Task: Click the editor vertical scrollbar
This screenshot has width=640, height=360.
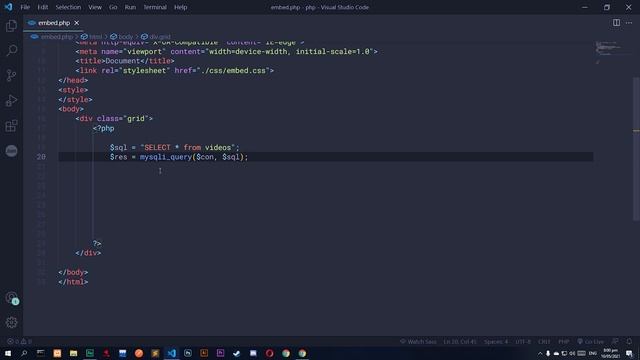Action: coord(636,149)
